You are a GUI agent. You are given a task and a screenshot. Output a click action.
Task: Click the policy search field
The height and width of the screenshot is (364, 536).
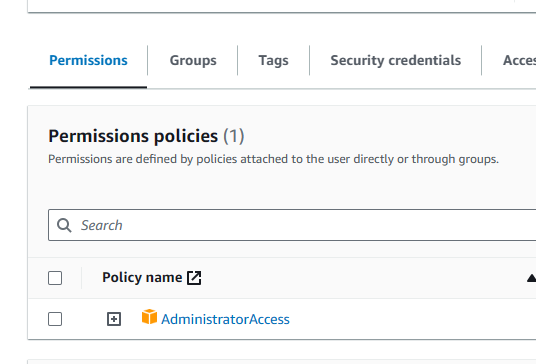(292, 225)
